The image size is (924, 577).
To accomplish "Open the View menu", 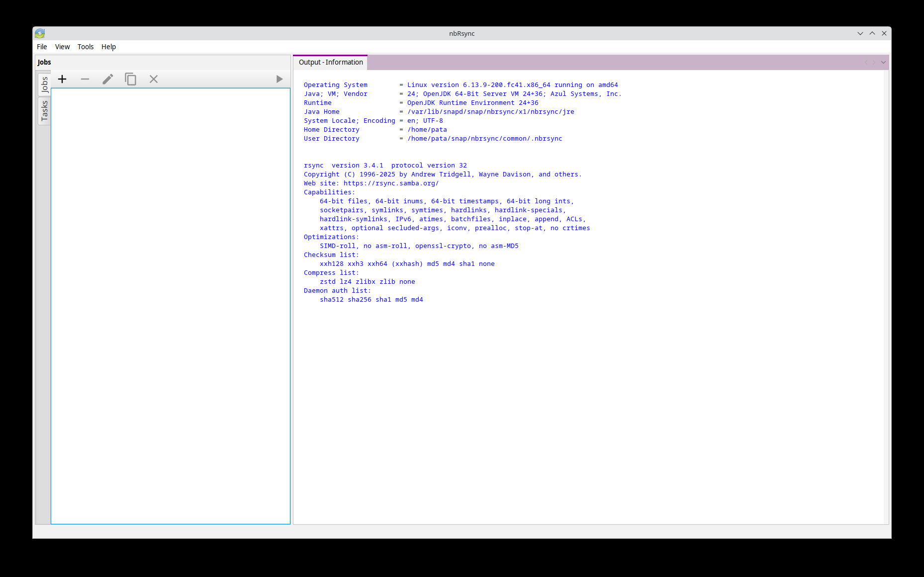I will coord(62,47).
